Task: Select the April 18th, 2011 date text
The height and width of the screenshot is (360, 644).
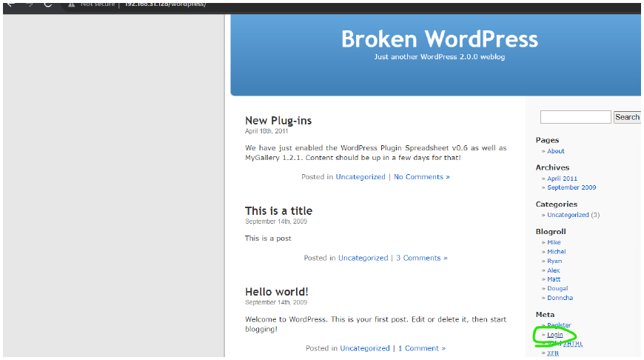Action: pyautogui.click(x=266, y=131)
